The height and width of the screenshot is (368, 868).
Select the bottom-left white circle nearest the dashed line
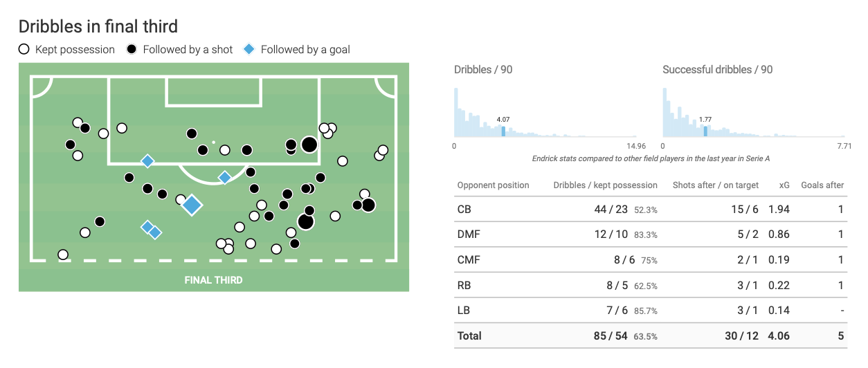[x=63, y=255]
